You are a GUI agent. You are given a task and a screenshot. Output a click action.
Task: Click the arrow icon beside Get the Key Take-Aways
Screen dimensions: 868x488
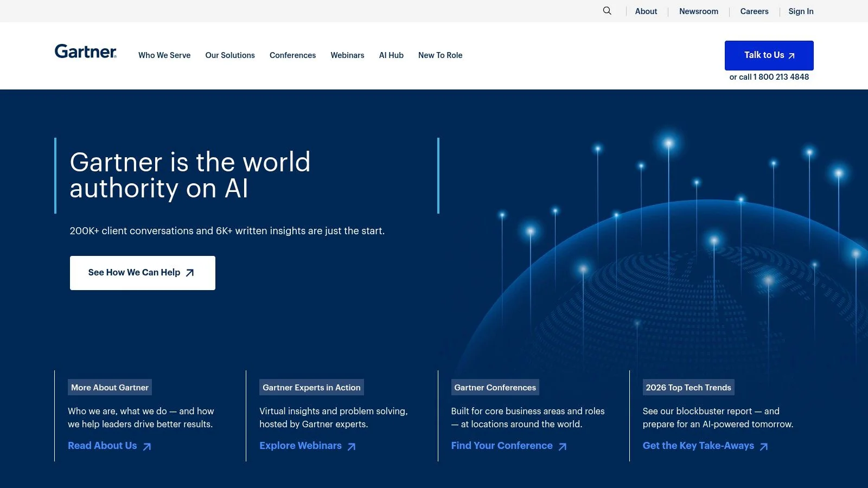coord(764,446)
